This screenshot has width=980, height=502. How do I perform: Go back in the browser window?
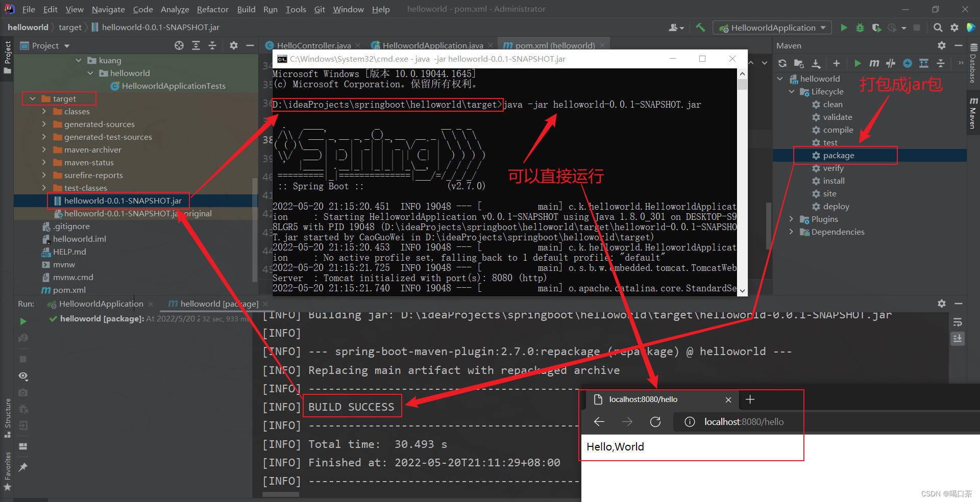point(599,421)
